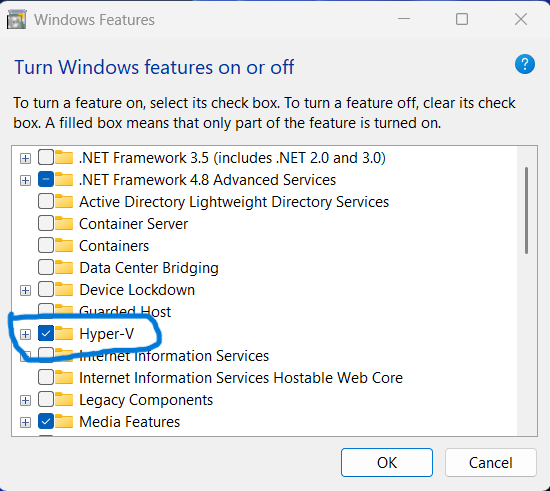The height and width of the screenshot is (491, 550).
Task: Uncheck the Media Features checkbox
Action: click(x=46, y=421)
